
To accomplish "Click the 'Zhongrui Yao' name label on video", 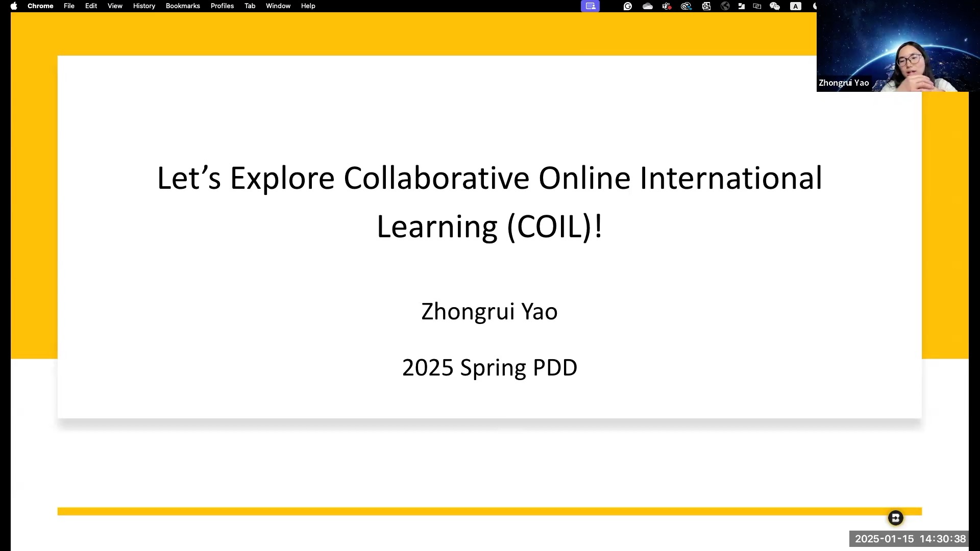I will [x=844, y=83].
